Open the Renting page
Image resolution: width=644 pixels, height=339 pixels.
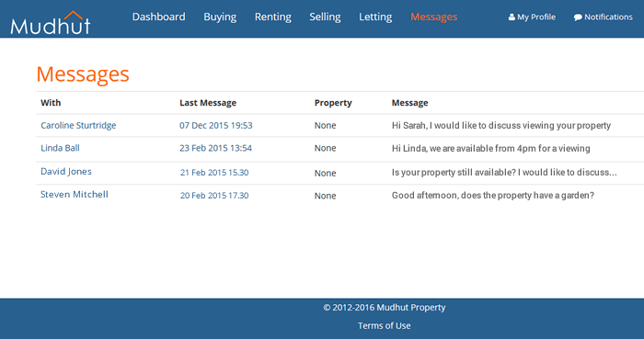coord(272,17)
